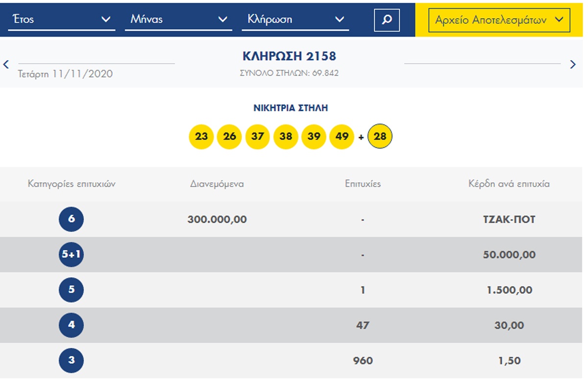Viewport: 588px width, 390px height.
Task: Click the Κατηγορίες επιτυχιών column header
Action: coord(72,184)
